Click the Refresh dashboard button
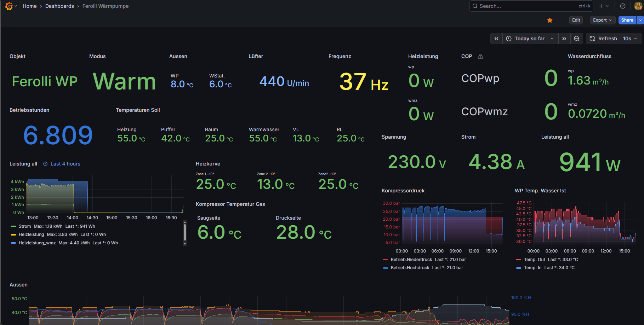This screenshot has height=325, width=644. tap(603, 39)
